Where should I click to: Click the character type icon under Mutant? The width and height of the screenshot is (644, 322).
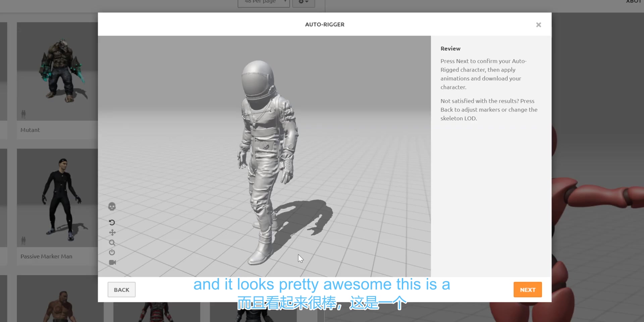[x=23, y=114]
